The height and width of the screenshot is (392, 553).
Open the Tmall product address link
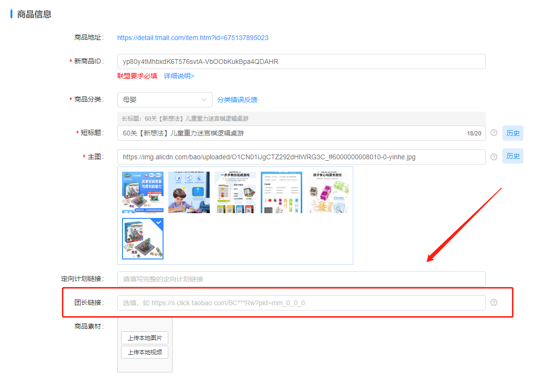point(193,38)
